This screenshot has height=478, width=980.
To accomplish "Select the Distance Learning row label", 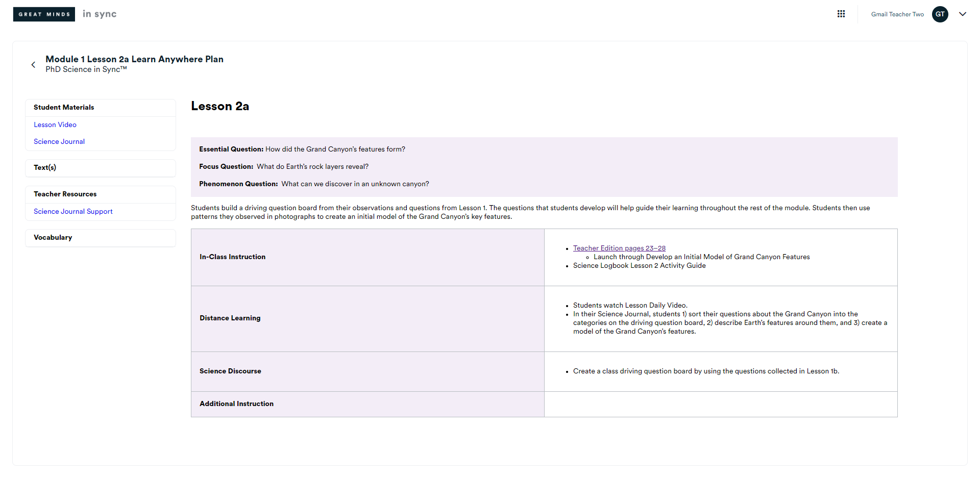I will point(230,318).
